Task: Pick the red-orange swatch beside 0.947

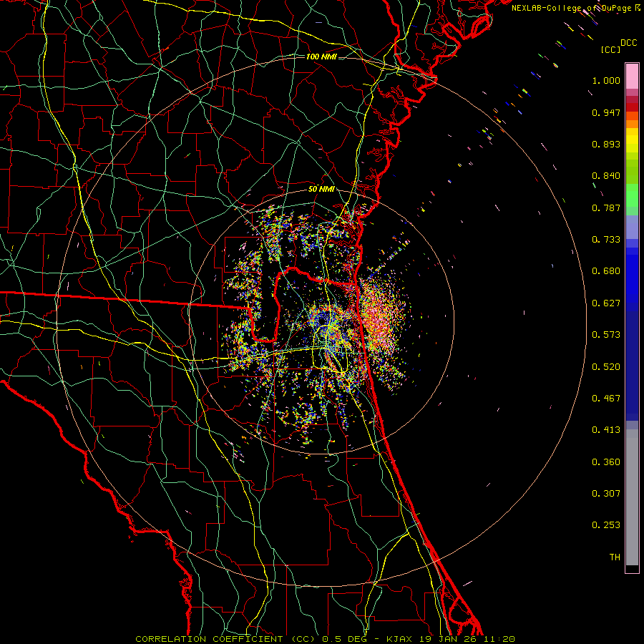Action: pos(632,115)
